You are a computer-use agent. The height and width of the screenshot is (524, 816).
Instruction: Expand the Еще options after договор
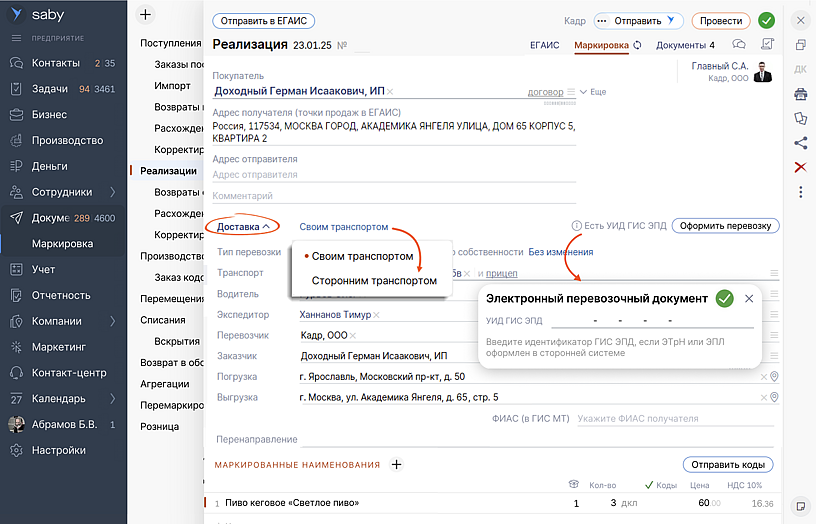coord(592,92)
